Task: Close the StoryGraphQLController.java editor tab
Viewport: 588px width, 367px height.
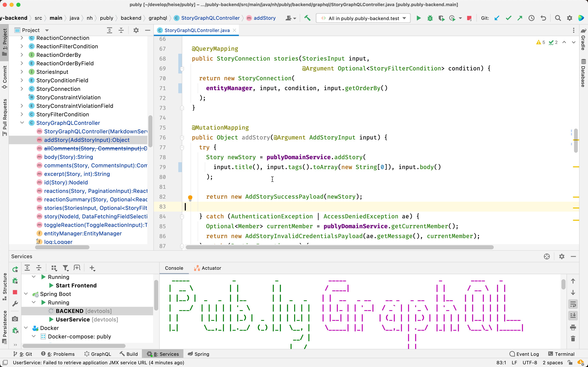Action: click(234, 30)
